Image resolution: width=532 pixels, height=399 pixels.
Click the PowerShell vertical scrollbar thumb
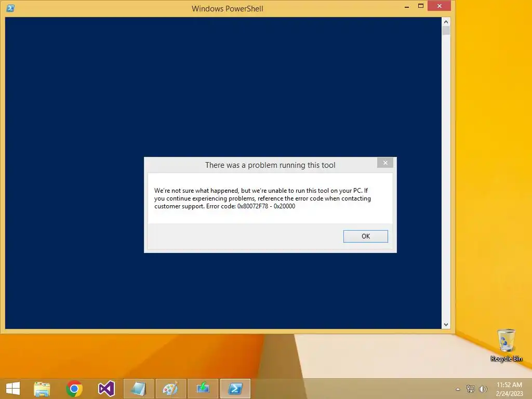pos(446,31)
